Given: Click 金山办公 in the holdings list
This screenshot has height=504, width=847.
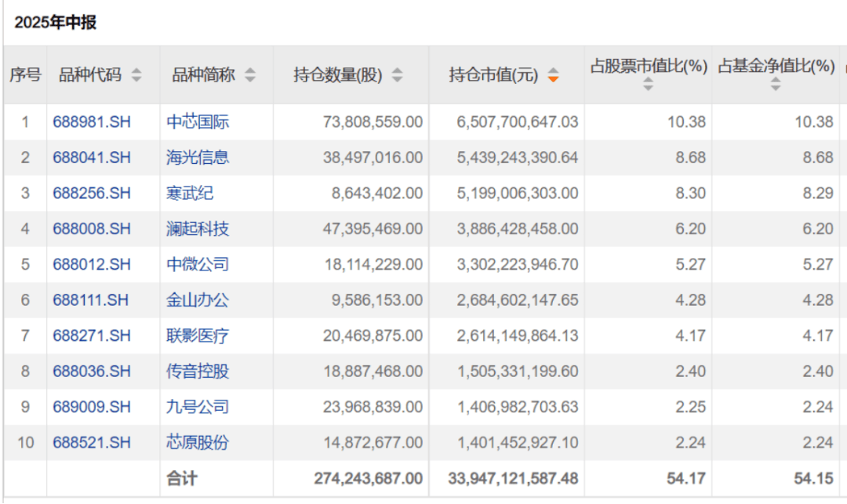Looking at the screenshot, I should 198,300.
